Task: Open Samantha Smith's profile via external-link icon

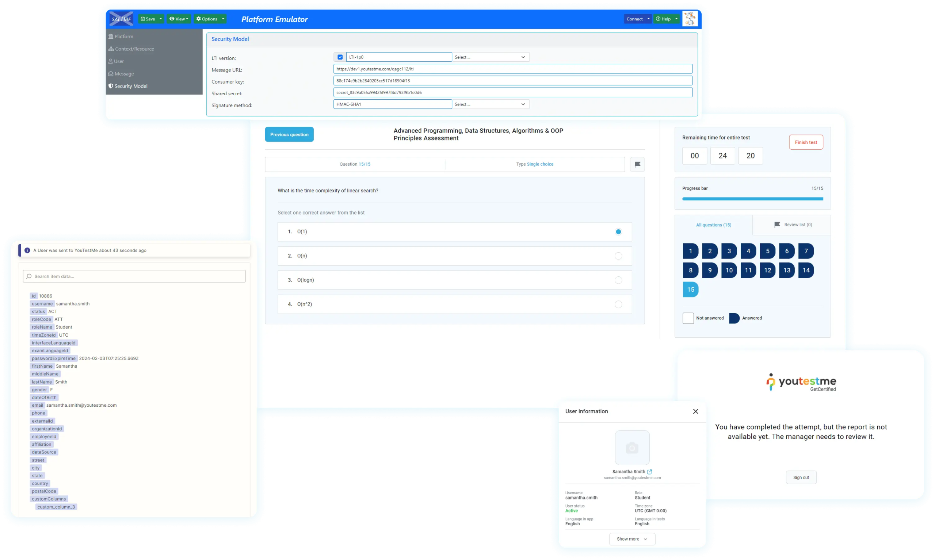Action: (x=649, y=472)
